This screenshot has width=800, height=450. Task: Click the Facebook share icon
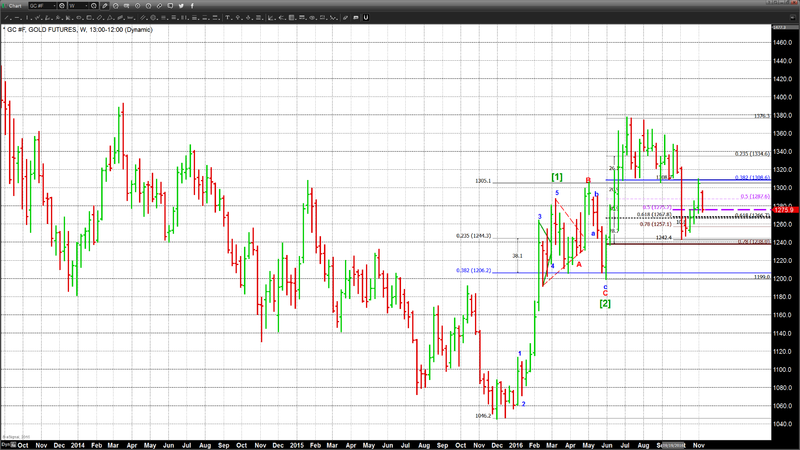(192, 6)
